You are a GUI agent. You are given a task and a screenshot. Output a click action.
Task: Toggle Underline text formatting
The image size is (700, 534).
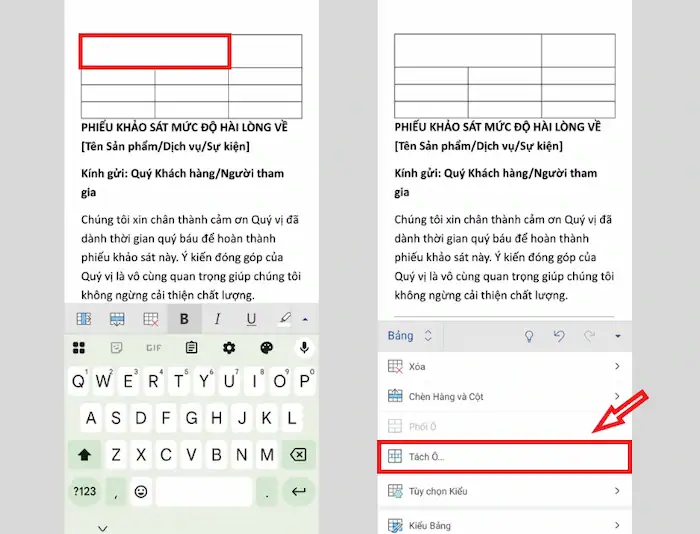coord(251,319)
